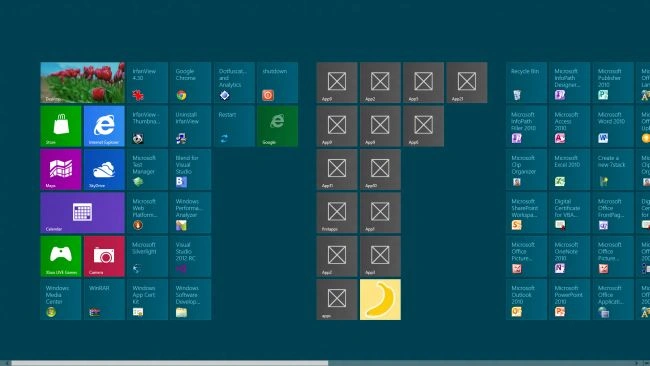Open Microsoft Office FrontPage tile
This screenshot has height=366, width=650.
click(x=613, y=213)
